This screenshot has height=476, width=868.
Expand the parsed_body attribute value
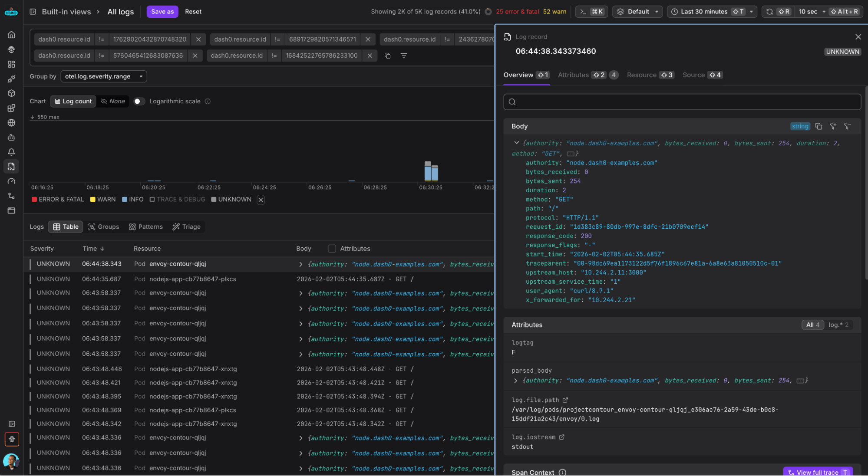pos(515,381)
